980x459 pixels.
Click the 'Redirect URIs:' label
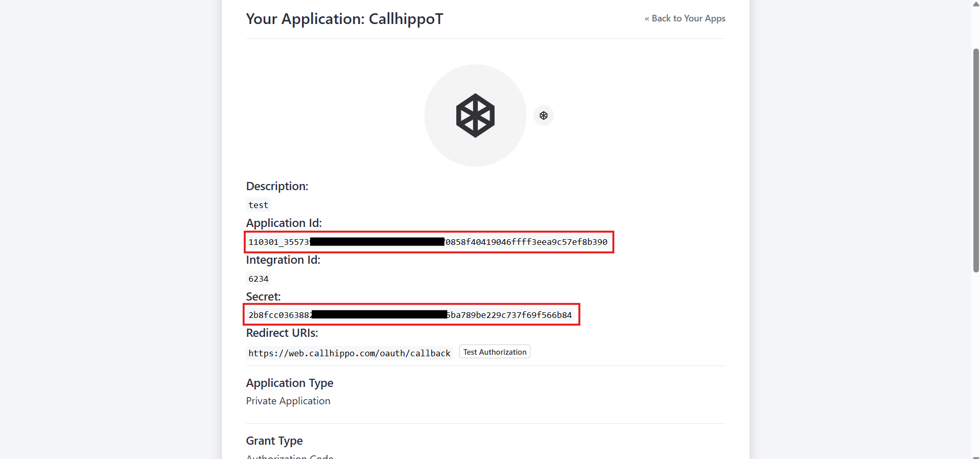(282, 333)
